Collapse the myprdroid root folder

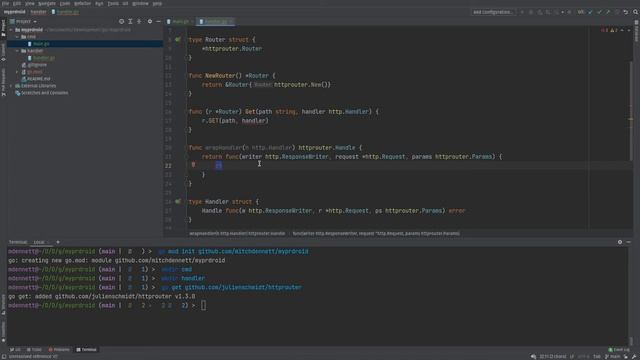click(11, 30)
